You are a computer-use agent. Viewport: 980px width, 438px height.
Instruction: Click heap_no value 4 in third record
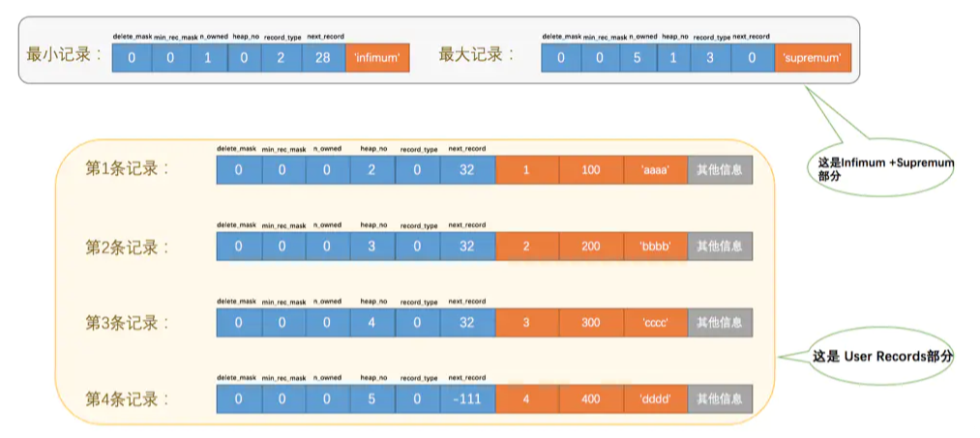click(371, 322)
